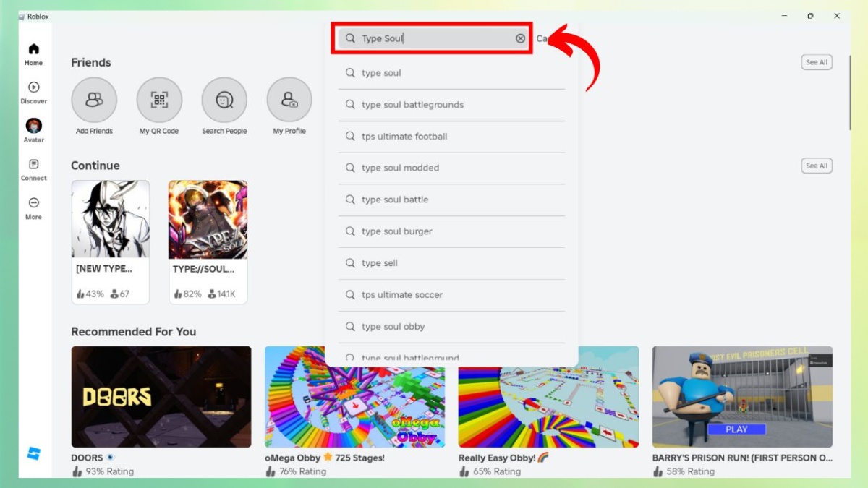Image resolution: width=868 pixels, height=488 pixels.
Task: Open the oMega Obby game thumbnail
Action: click(x=354, y=396)
